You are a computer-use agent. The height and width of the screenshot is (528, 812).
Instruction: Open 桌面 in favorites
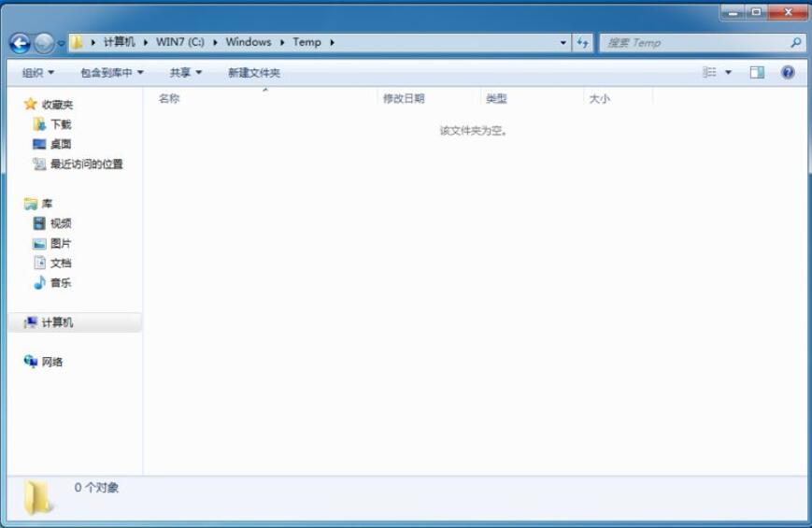pyautogui.click(x=61, y=144)
